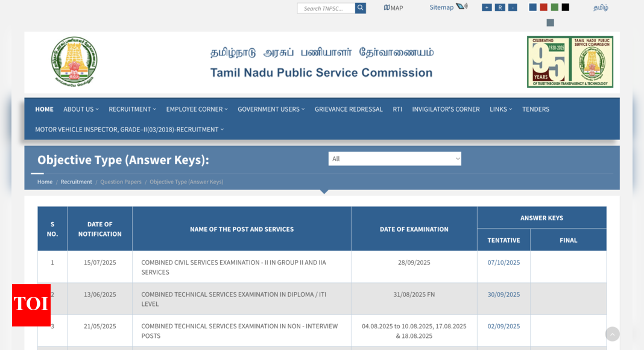
Task: Switch to the black color theme
Action: coord(565,7)
